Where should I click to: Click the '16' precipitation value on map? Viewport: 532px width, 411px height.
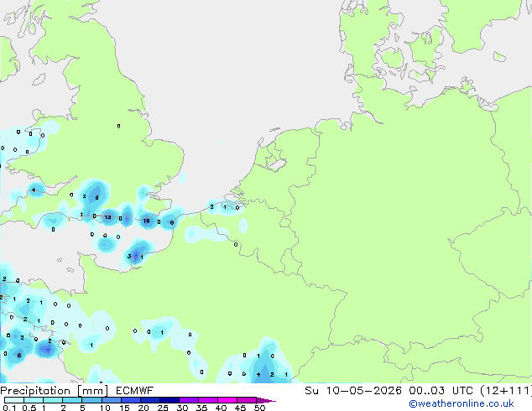[146, 221]
